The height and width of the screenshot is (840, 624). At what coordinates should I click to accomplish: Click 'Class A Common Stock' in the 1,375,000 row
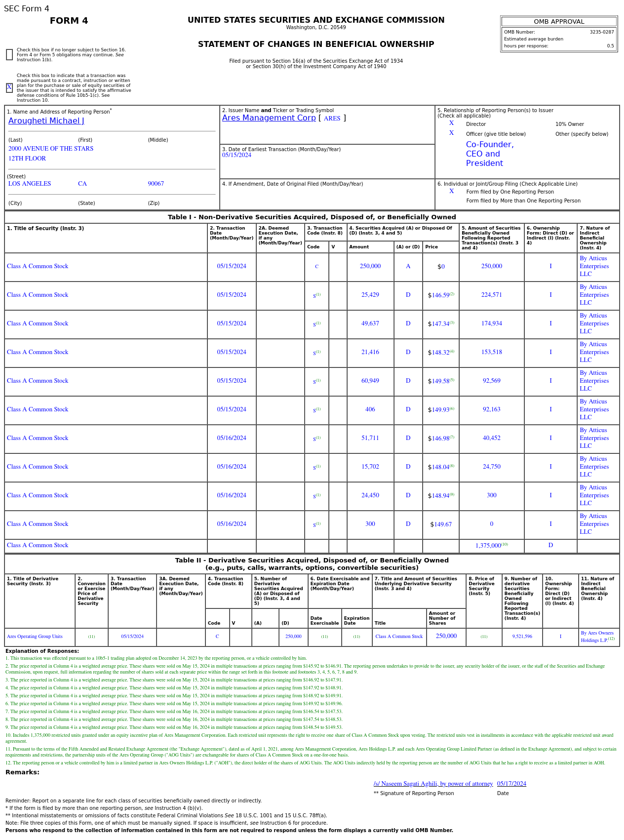pyautogui.click(x=38, y=545)
